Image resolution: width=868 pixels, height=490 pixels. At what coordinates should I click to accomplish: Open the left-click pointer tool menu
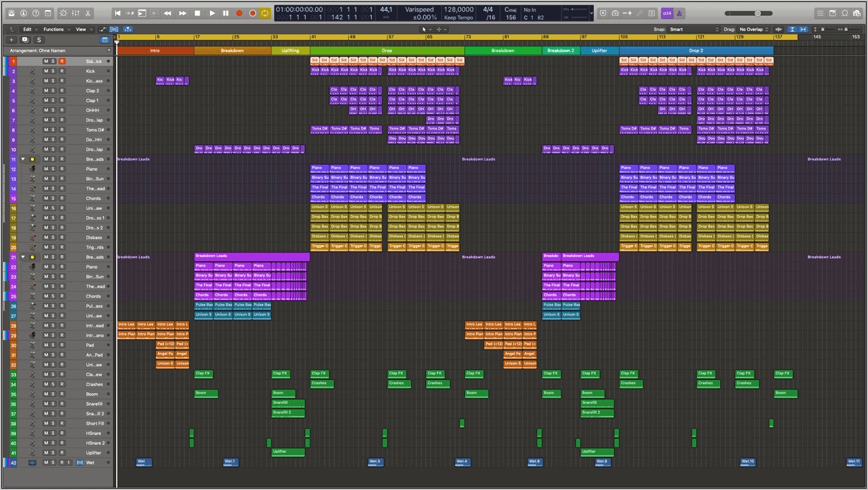(426, 29)
